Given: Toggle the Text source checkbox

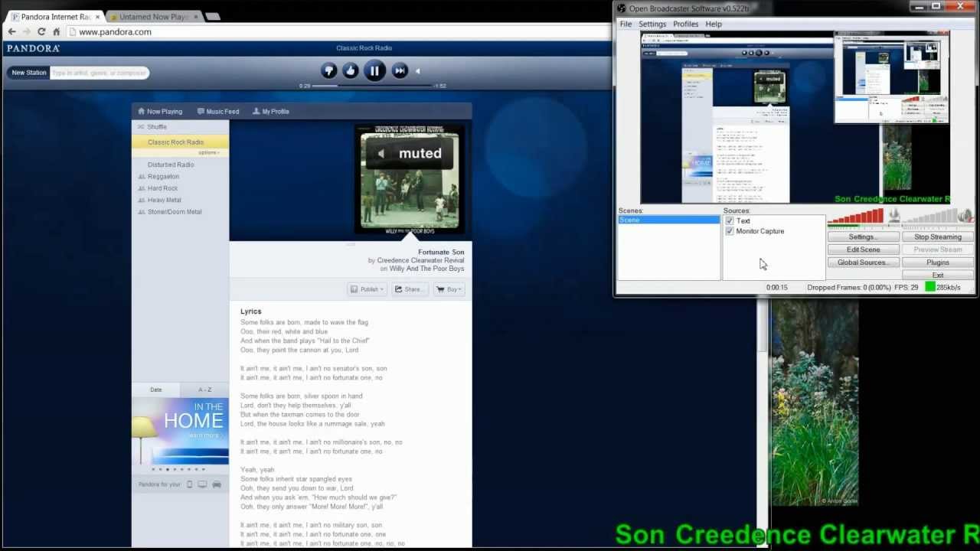Looking at the screenshot, I should [730, 220].
